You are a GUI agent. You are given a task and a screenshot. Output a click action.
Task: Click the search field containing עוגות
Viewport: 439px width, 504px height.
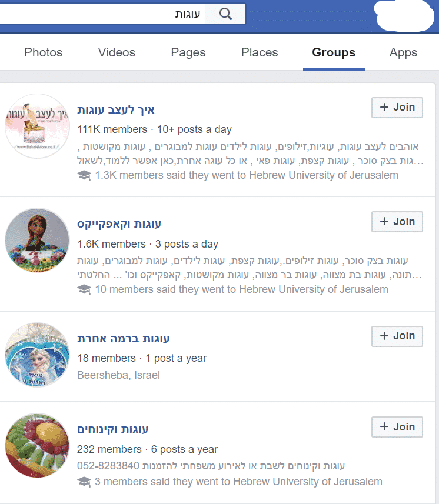point(102,14)
